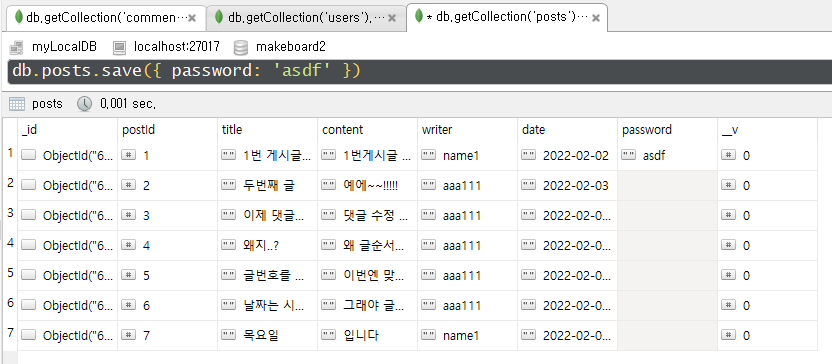Select the writer column header
832x364 pixels.
[467, 129]
